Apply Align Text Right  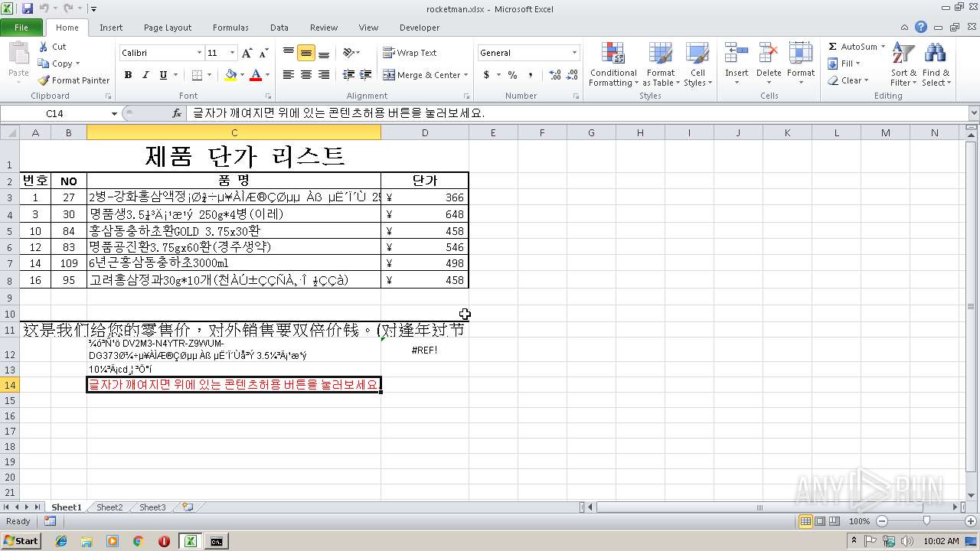324,75
